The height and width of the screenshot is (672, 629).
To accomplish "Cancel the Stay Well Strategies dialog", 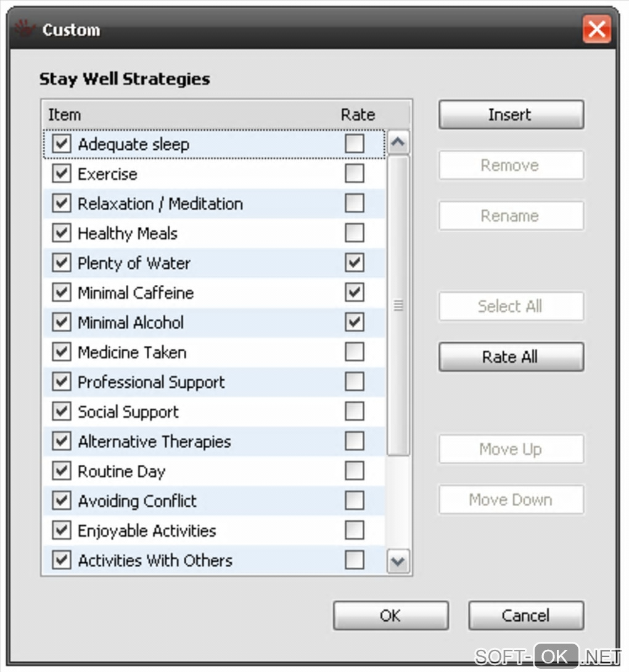I will click(525, 615).
